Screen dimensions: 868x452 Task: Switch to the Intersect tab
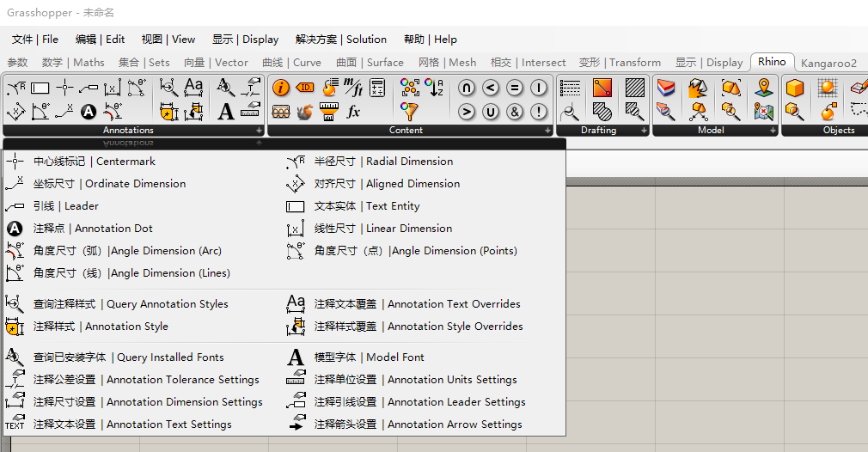click(529, 63)
